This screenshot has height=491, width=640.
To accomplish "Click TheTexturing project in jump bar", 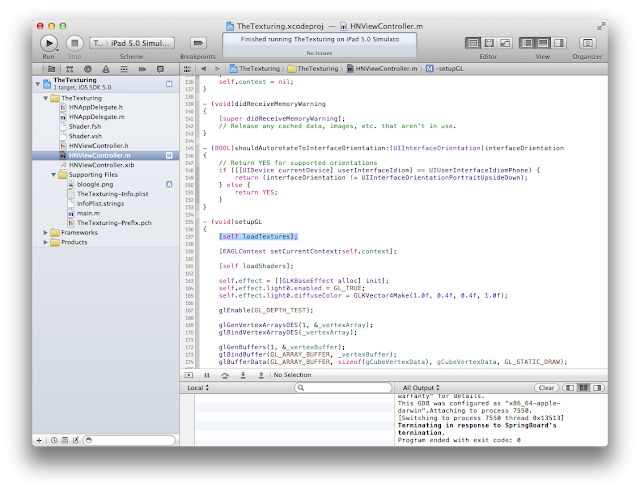I will click(255, 69).
